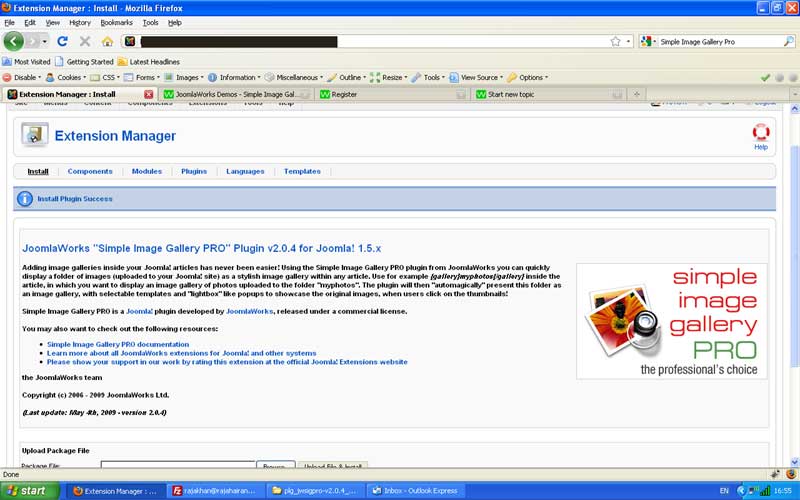Open the View Source toolbar menu
800x500 pixels.
(x=476, y=78)
